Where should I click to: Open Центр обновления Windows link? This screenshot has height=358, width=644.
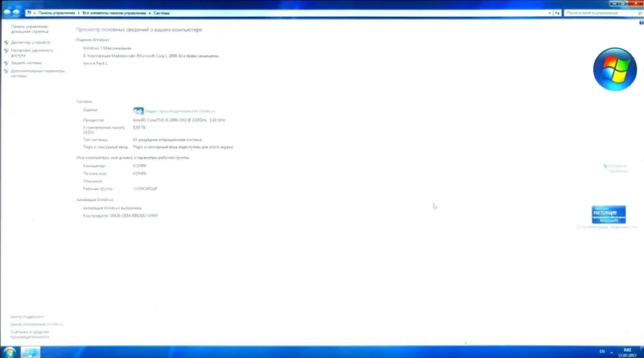(x=36, y=324)
